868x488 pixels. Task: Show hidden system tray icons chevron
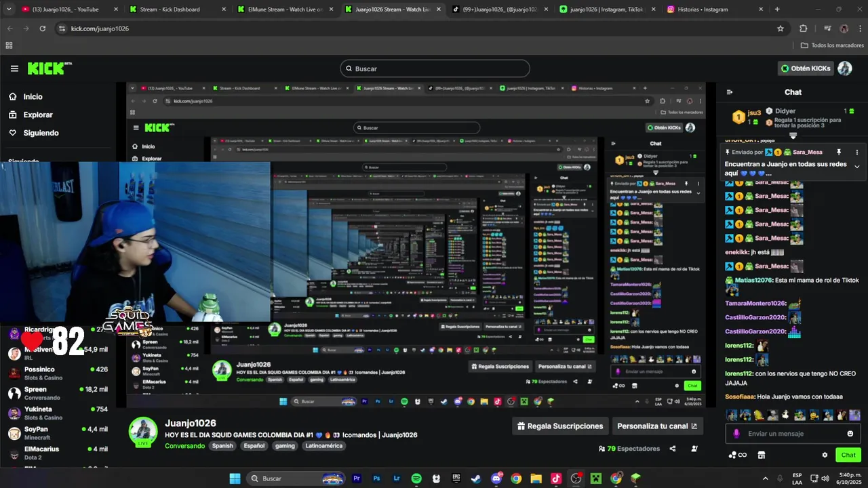tap(766, 479)
